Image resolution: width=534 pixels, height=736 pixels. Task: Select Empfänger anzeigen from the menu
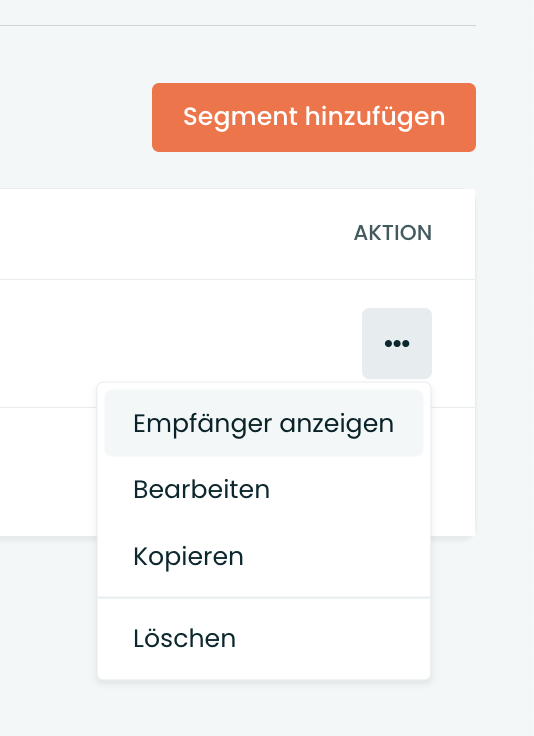click(x=264, y=423)
